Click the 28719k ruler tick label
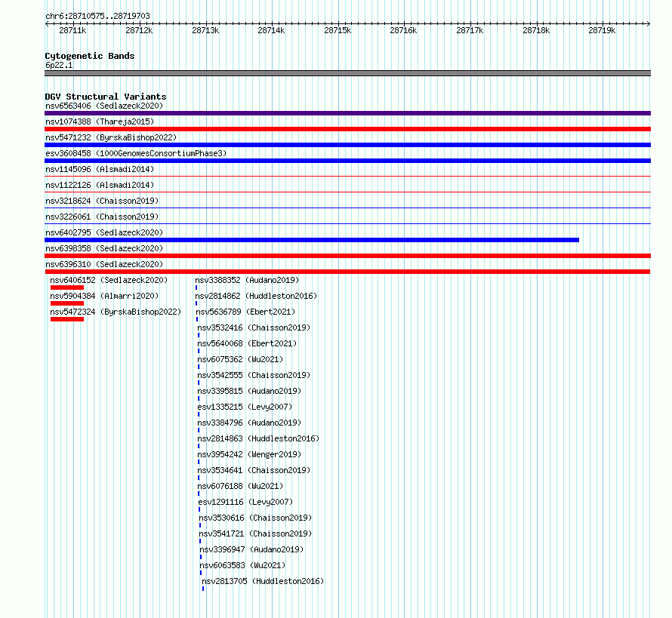The width and height of the screenshot is (672, 618). (x=602, y=30)
